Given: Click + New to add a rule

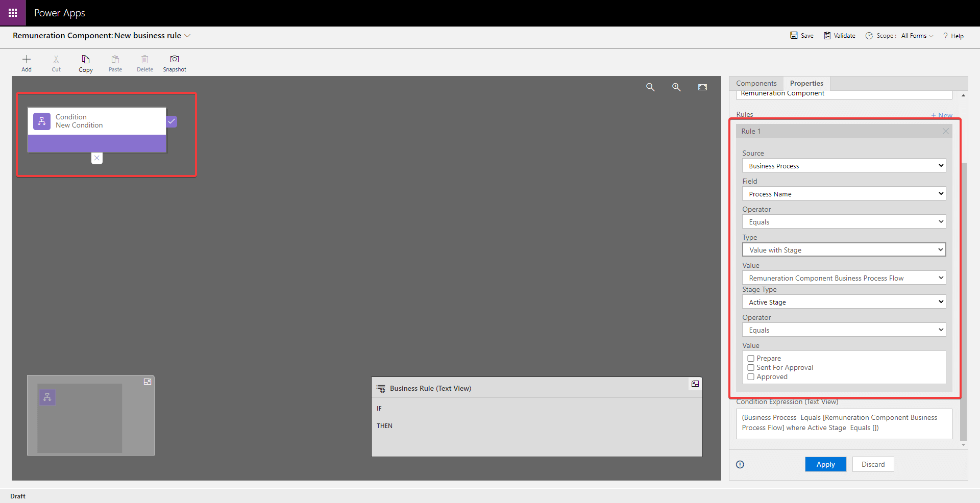Looking at the screenshot, I should coord(942,115).
